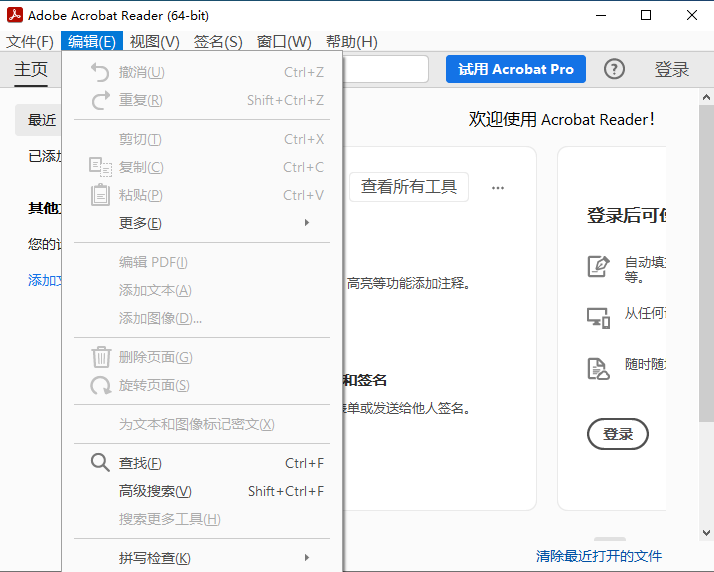
Task: Click 登录 in the top toolbar
Action: point(672,69)
